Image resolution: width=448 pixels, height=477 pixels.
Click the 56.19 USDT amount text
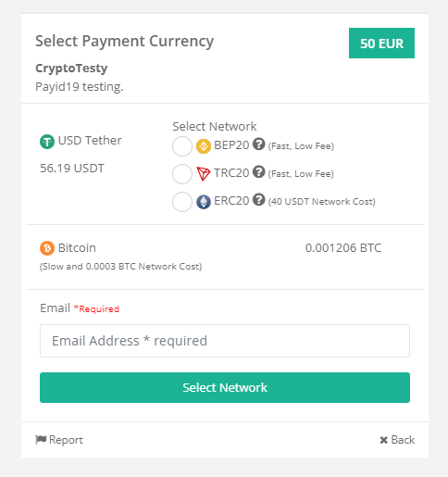72,169
